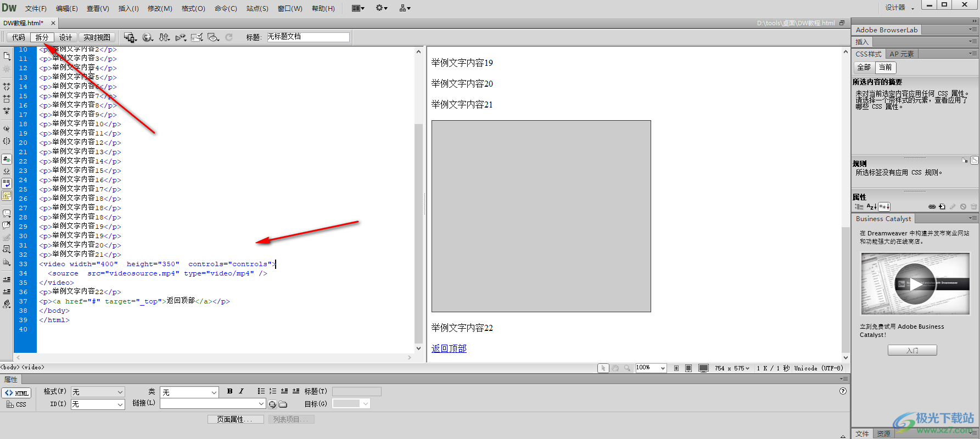Insert unordered list icon
Viewport: 980px width, 439px height.
[x=261, y=391]
